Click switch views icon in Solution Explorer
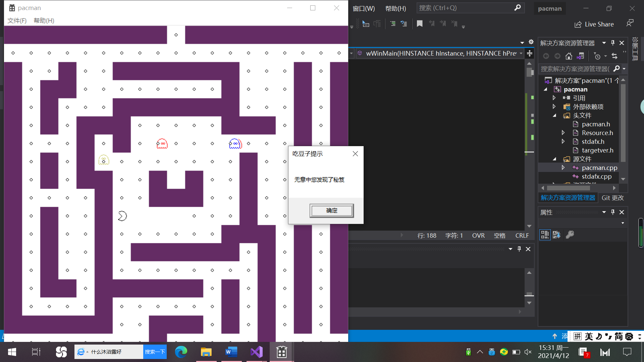 (581, 56)
